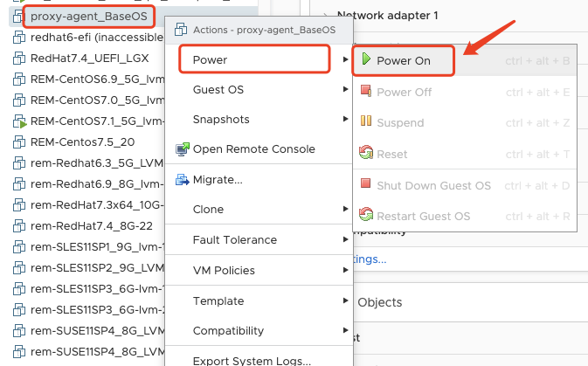Click the Shut Down Guest OS icon
Viewport: 588px width, 366px height.
tap(366, 185)
